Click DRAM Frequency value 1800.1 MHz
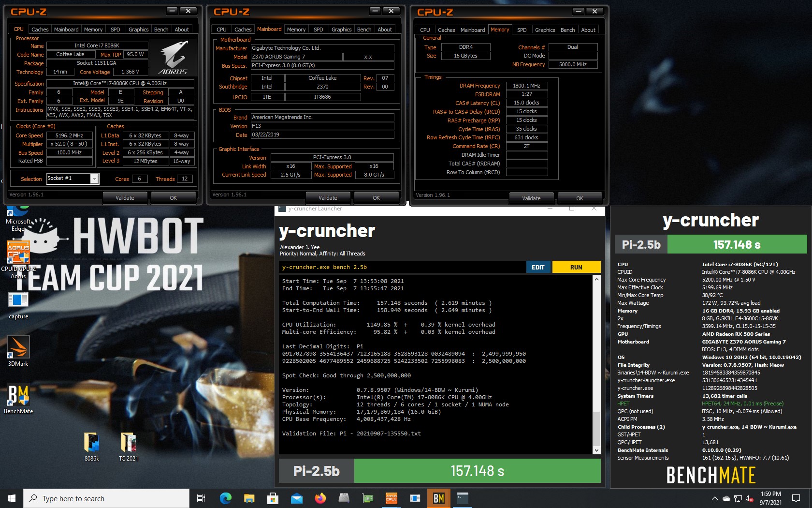Viewport: 812px width, 508px height. point(527,86)
